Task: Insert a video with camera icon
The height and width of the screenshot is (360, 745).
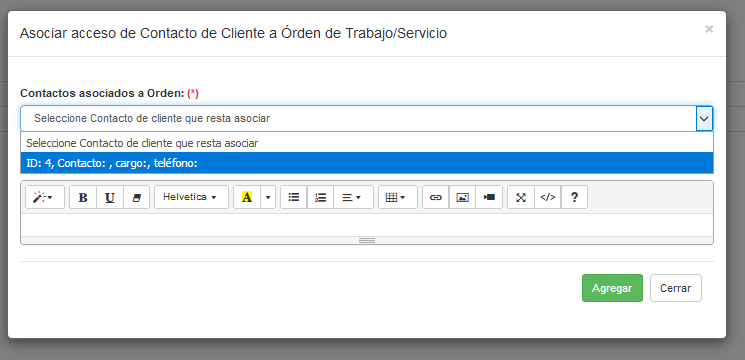Action: click(489, 197)
